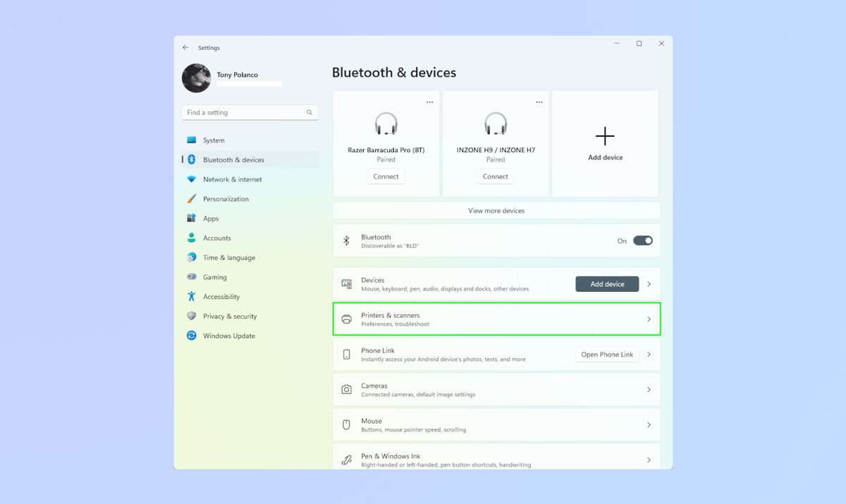Click the Cameras camera icon

click(346, 390)
